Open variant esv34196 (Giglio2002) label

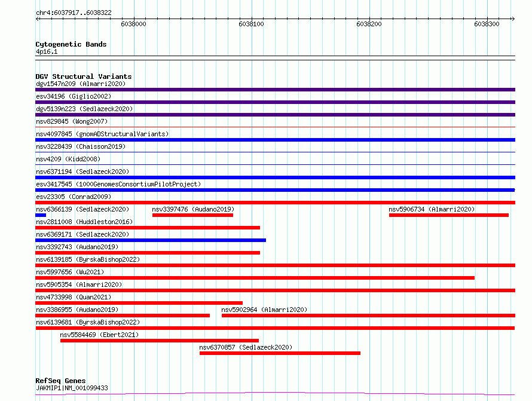tap(74, 96)
